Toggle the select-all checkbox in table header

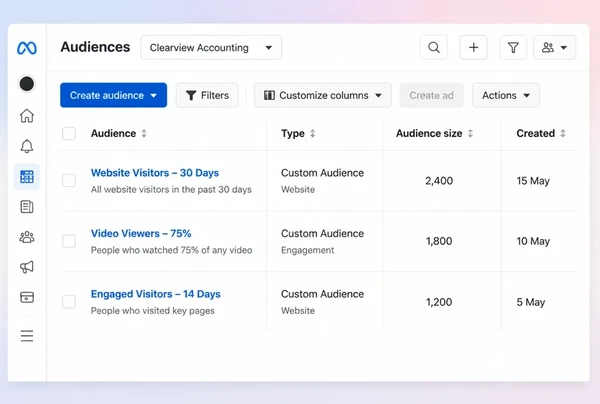coord(69,134)
